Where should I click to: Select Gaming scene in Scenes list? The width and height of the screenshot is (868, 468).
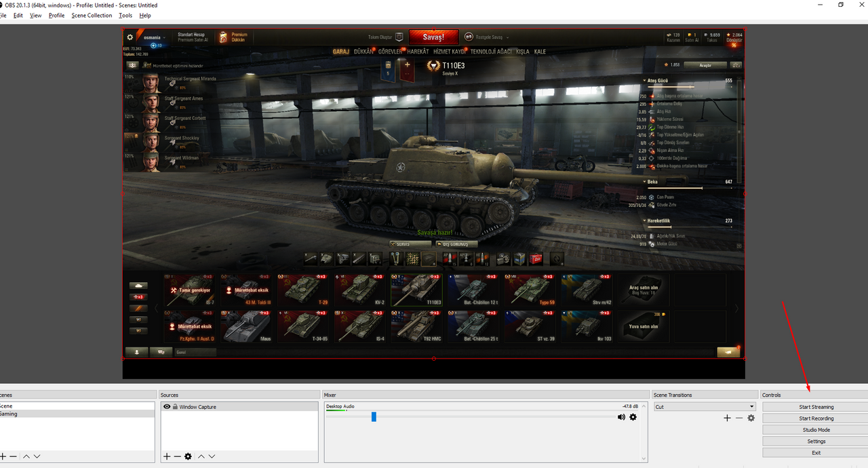pos(77,414)
